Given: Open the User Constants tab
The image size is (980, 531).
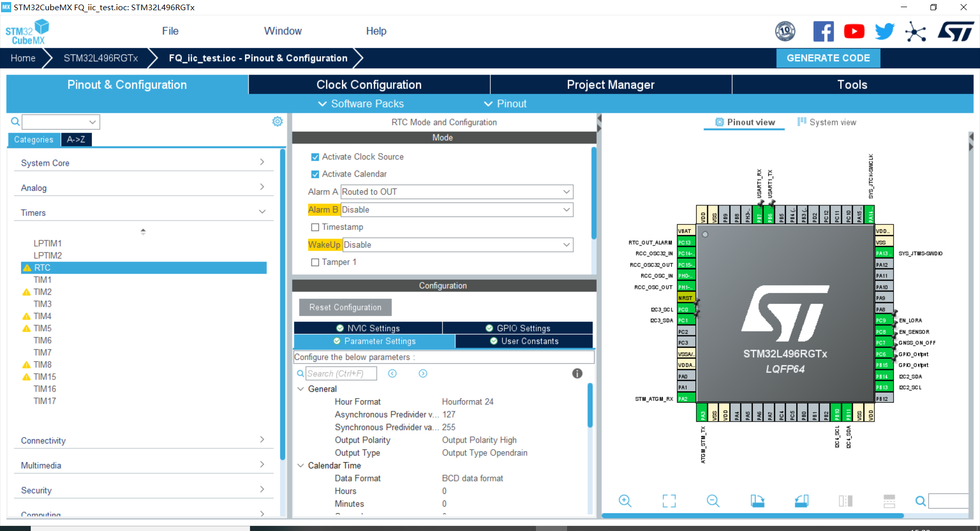Looking at the screenshot, I should (x=524, y=341).
